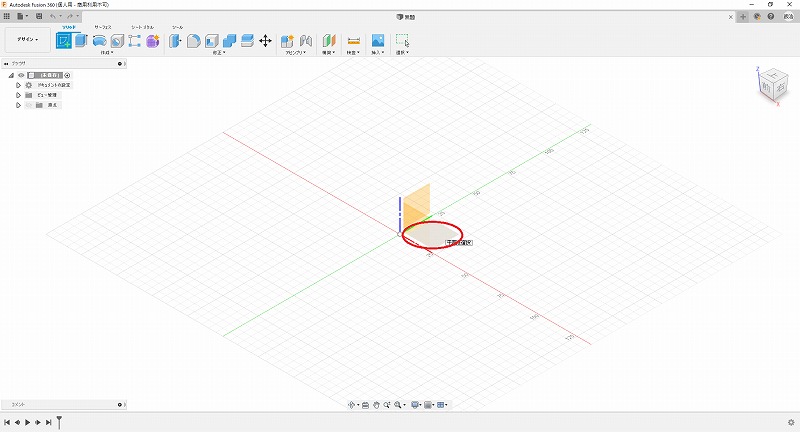Add a new design tab
Image resolution: width=800 pixels, height=432 pixels.
click(743, 16)
